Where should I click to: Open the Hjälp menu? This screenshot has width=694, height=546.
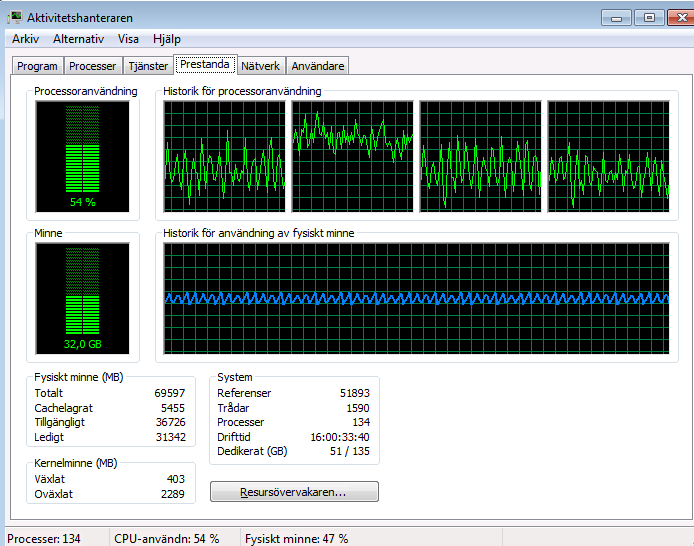tap(166, 39)
